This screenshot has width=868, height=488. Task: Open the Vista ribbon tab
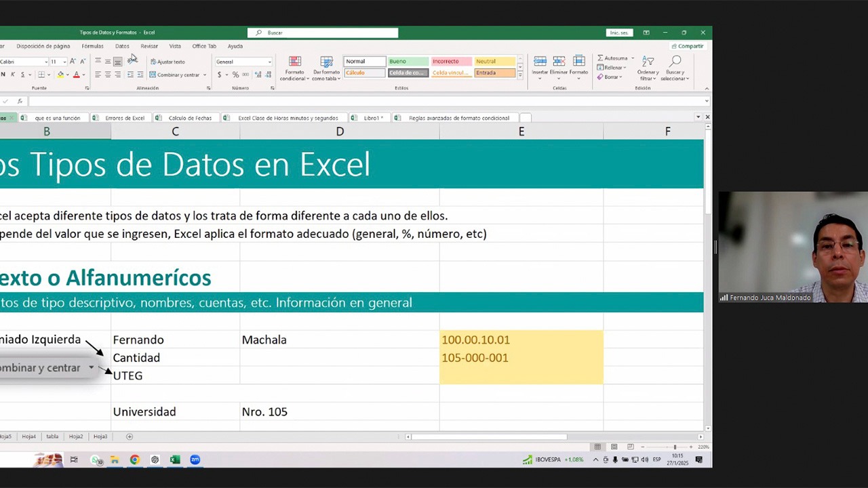(175, 46)
